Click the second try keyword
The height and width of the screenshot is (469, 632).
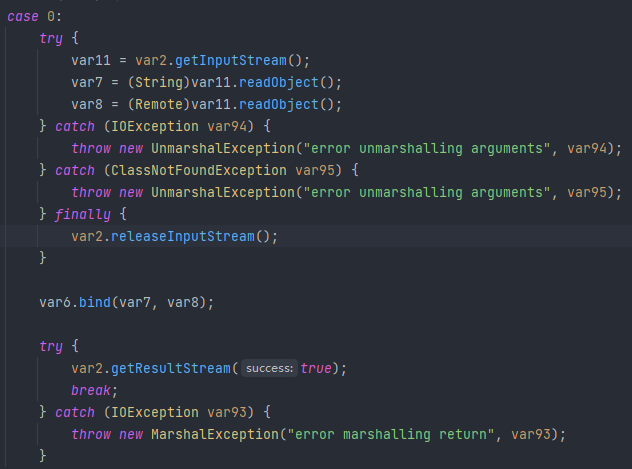tap(51, 347)
